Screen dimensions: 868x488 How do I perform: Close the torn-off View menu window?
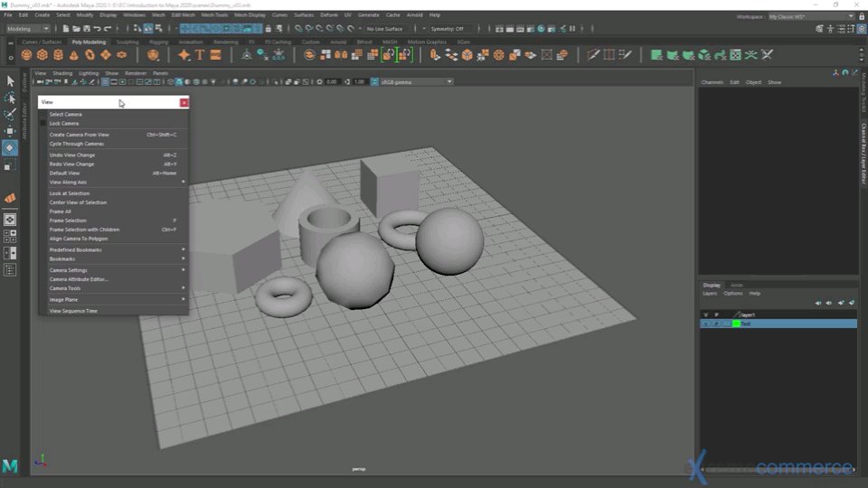[x=184, y=102]
